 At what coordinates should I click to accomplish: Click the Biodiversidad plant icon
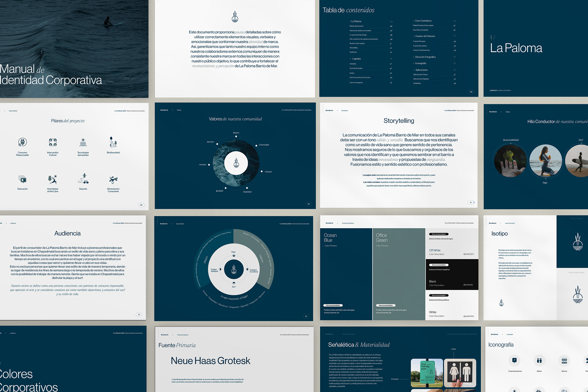point(113,142)
